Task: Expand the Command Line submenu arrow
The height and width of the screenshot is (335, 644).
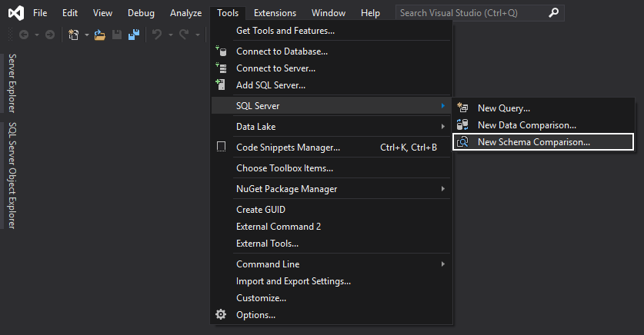Action: click(x=442, y=264)
